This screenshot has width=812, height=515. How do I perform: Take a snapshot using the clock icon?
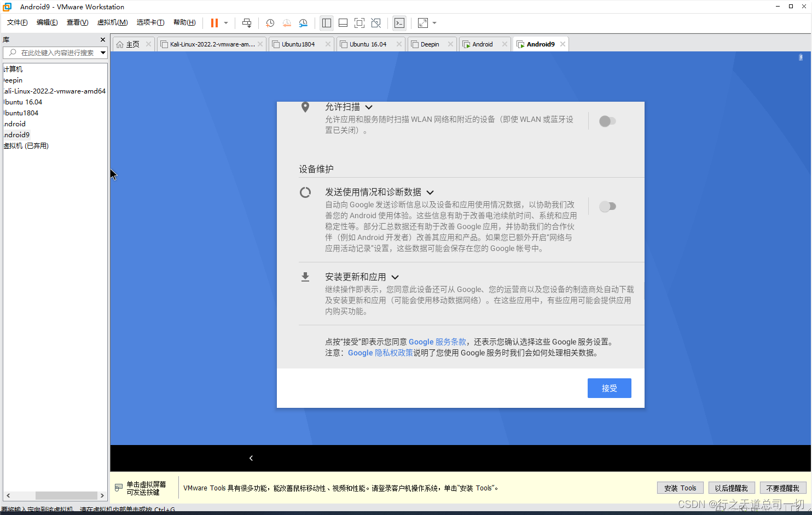tap(270, 23)
